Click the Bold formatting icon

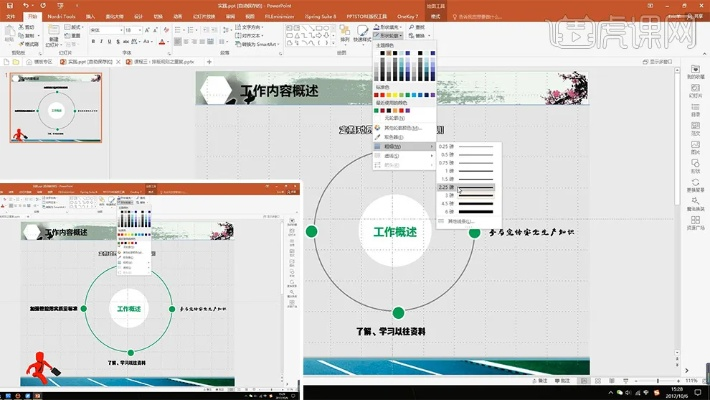click(93, 41)
